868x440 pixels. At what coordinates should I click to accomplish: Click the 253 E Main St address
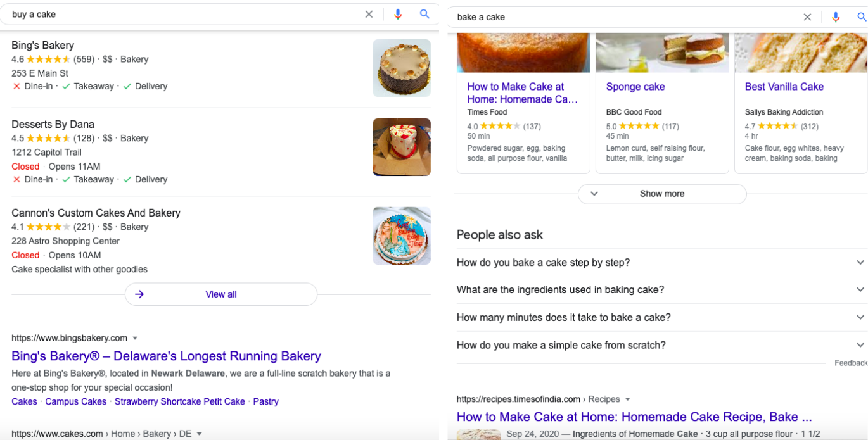click(x=40, y=73)
